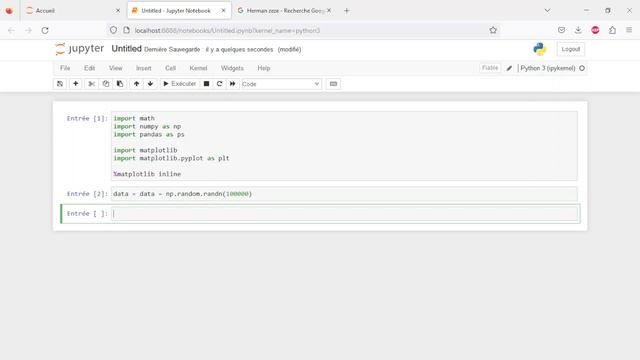Go back in browser history

11,30
